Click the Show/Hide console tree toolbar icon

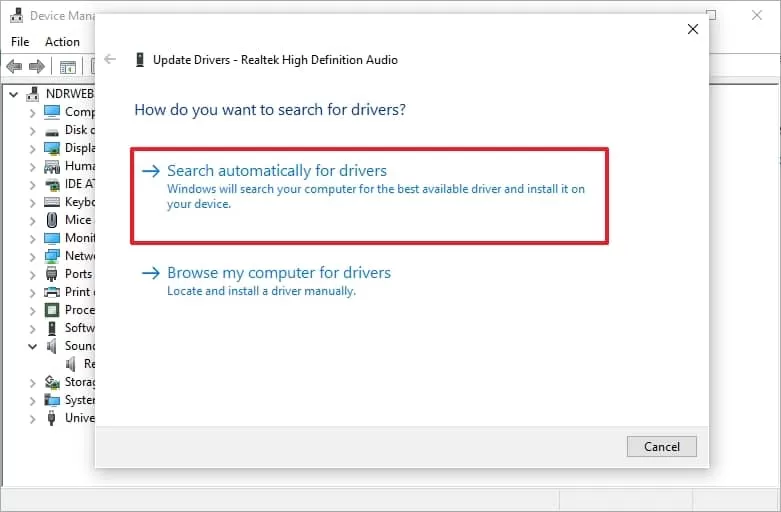[68, 67]
